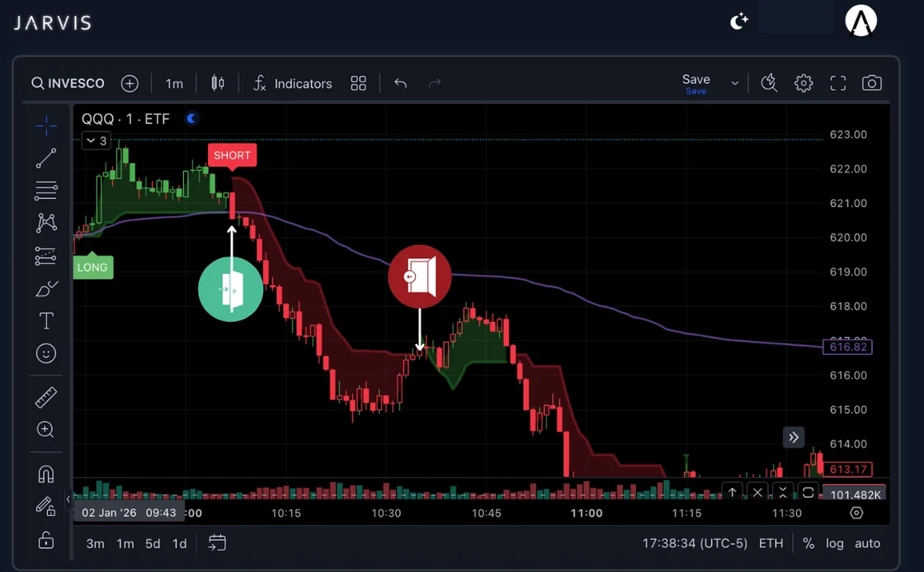Image resolution: width=924 pixels, height=572 pixels.
Task: Save the chart layout
Action: click(x=696, y=83)
